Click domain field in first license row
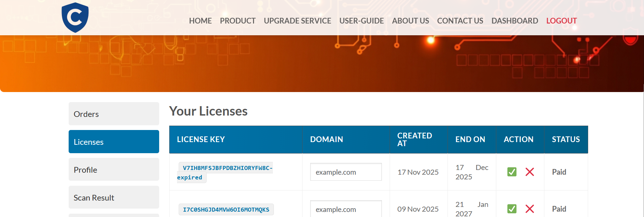The width and height of the screenshot is (644, 217). click(x=346, y=172)
